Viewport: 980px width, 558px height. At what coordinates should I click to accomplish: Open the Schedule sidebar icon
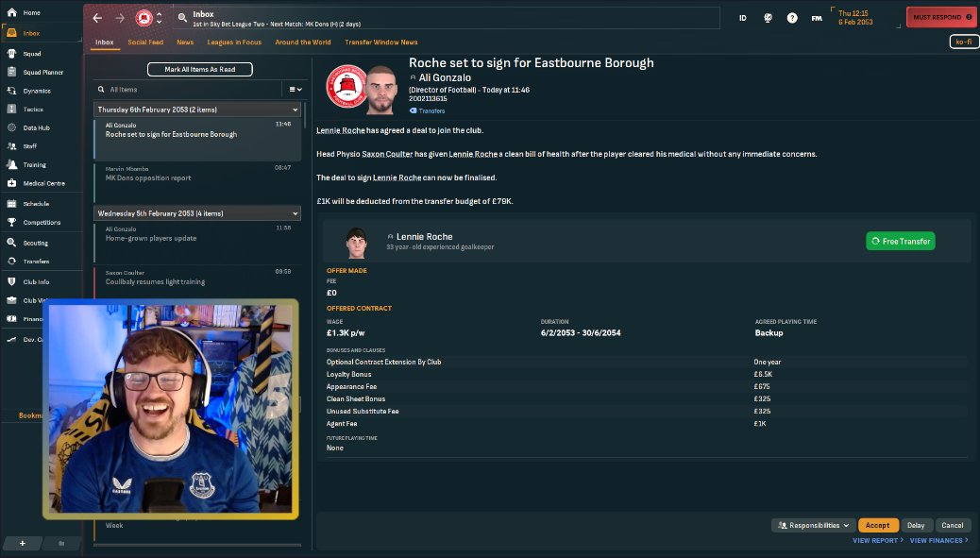click(x=12, y=204)
